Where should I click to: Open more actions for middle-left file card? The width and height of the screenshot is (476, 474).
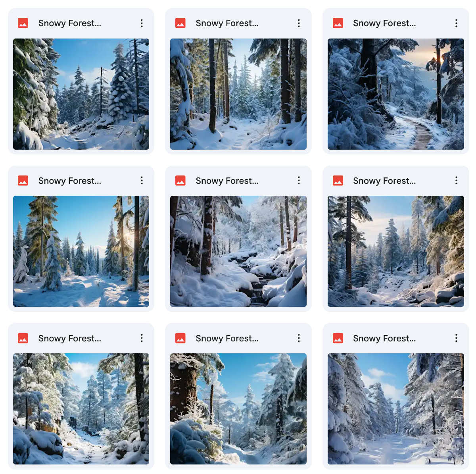pos(142,181)
